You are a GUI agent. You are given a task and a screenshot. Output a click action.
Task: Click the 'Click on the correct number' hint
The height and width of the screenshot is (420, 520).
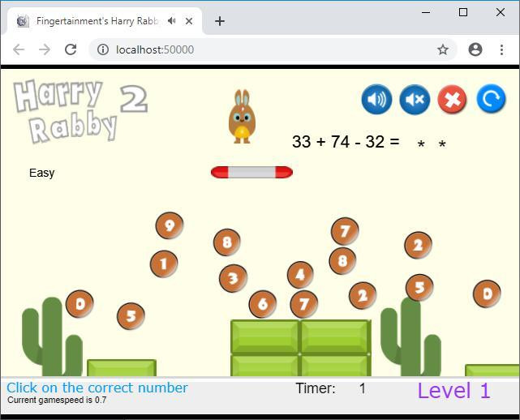coord(97,388)
